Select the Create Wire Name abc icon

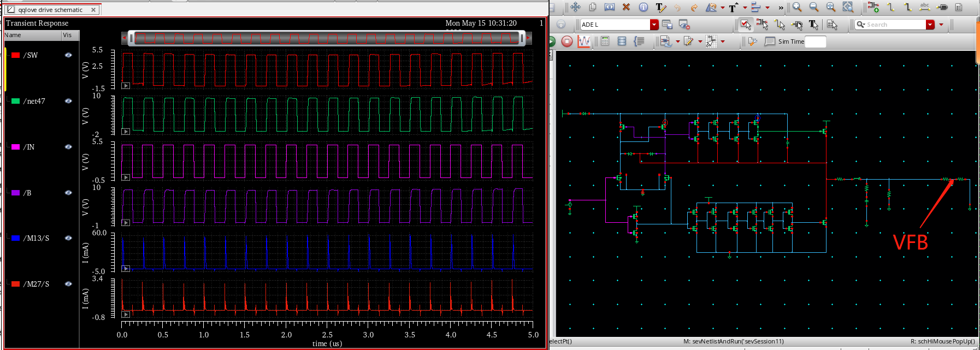point(924,7)
